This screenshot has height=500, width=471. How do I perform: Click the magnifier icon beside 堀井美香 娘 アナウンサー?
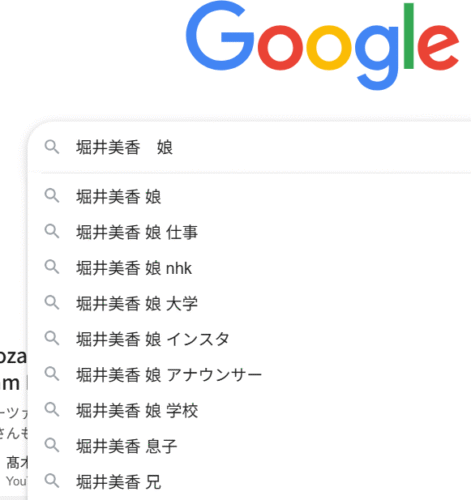point(52,374)
